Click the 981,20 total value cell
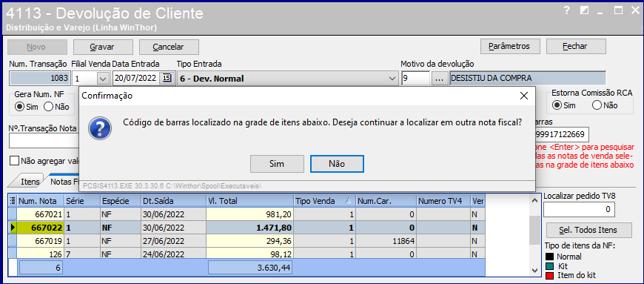 coord(249,214)
